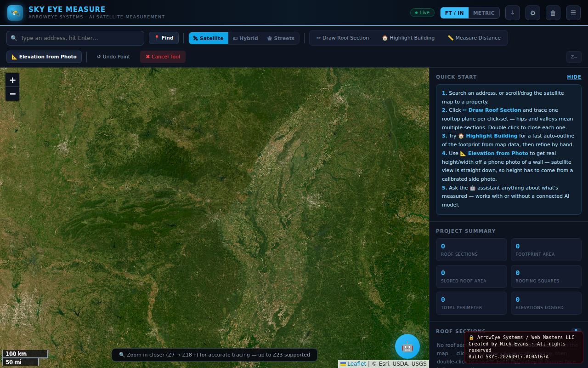Click the ROOF SECTIONS heading

(461, 331)
